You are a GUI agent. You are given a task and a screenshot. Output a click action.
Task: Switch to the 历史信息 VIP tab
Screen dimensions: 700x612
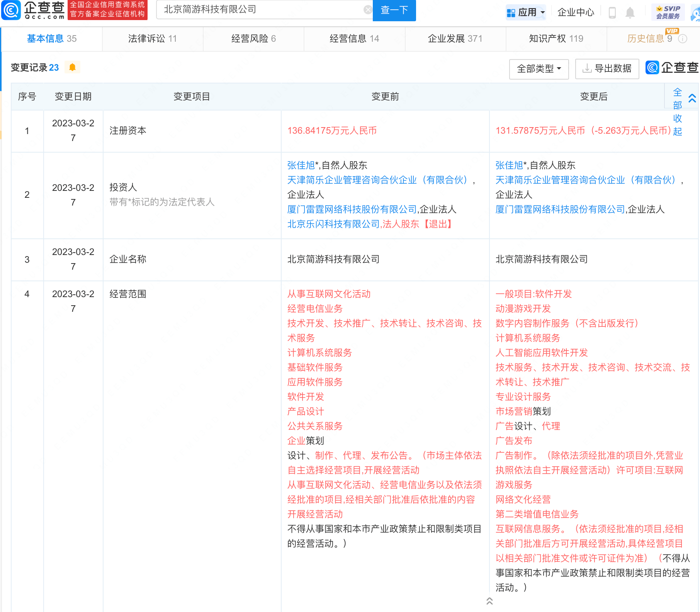pos(653,39)
